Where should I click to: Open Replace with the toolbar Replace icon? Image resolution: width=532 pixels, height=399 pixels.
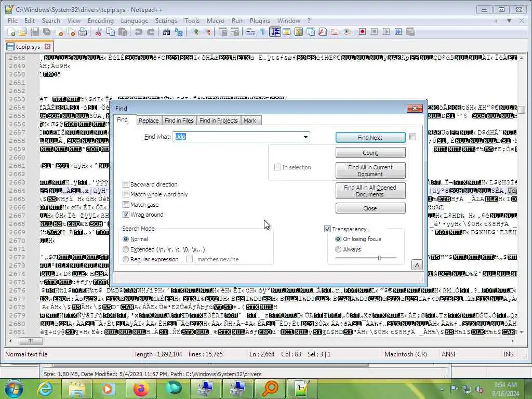(x=179, y=32)
